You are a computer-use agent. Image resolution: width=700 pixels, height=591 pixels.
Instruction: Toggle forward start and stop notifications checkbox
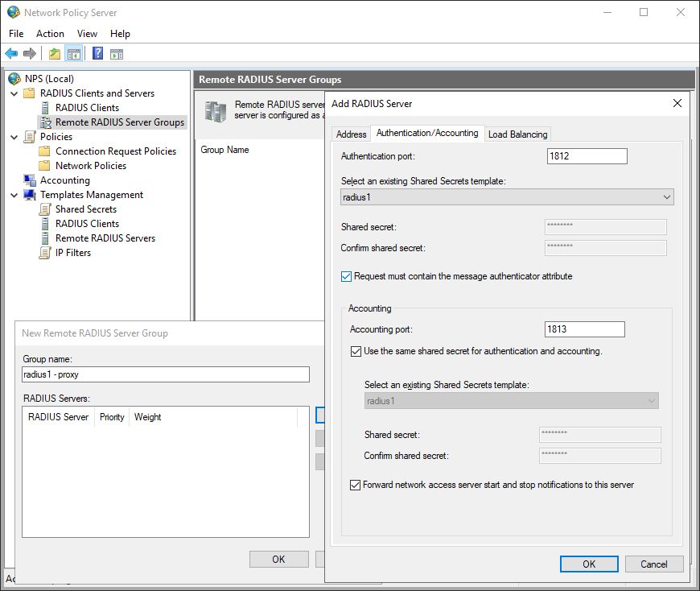tap(355, 486)
